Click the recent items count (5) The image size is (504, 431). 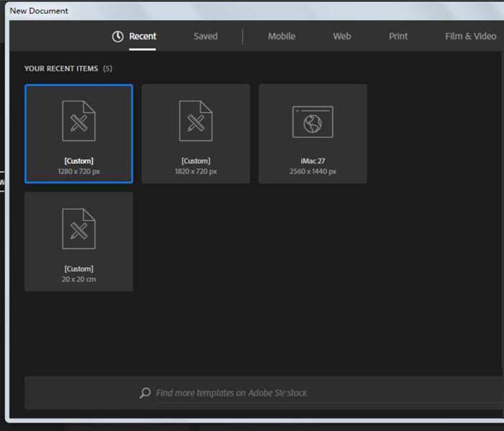(108, 69)
